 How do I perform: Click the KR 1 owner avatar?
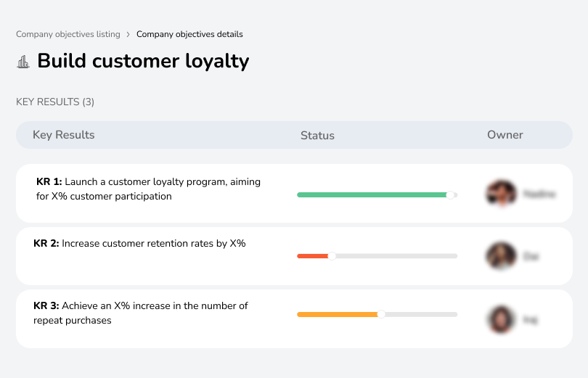pyautogui.click(x=502, y=194)
